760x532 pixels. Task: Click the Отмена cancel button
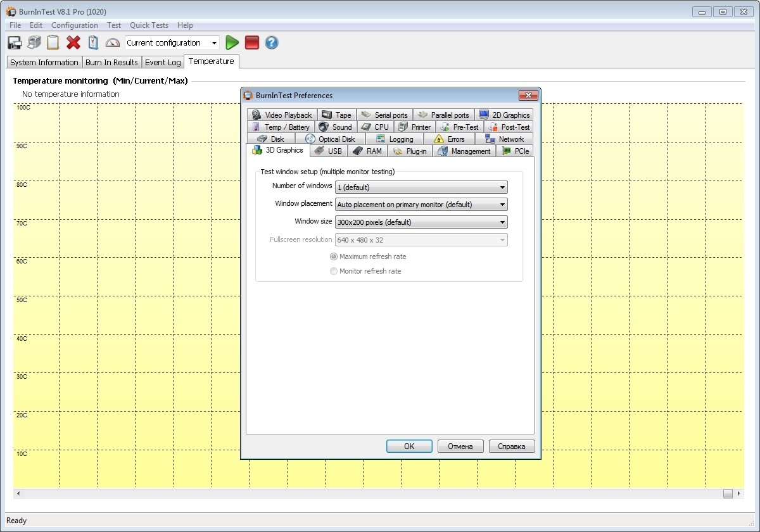tap(460, 446)
